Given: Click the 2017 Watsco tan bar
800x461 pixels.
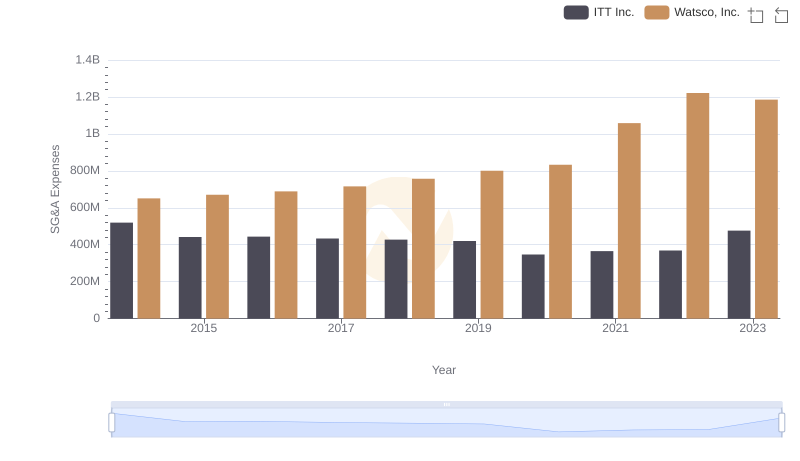Looking at the screenshot, I should point(355,252).
